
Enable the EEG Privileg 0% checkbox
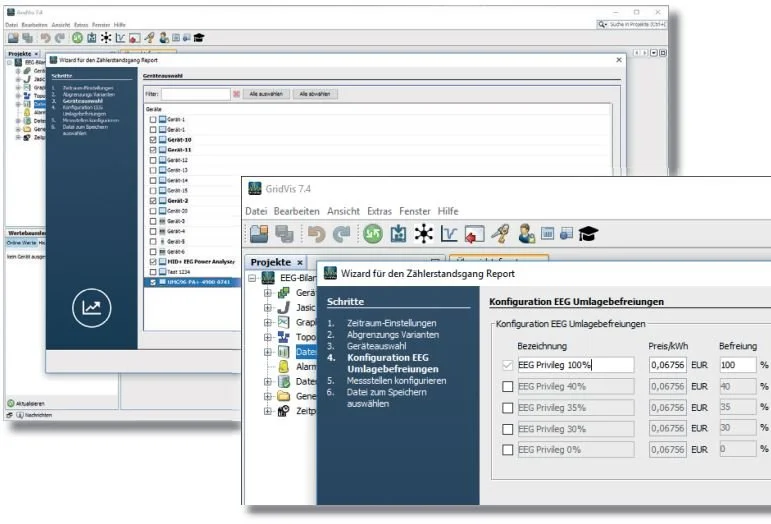pyautogui.click(x=507, y=450)
